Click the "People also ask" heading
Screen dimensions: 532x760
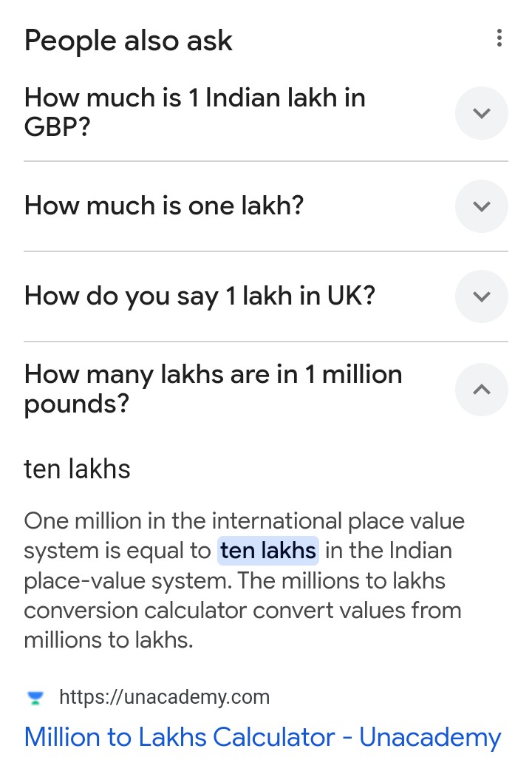coord(128,41)
